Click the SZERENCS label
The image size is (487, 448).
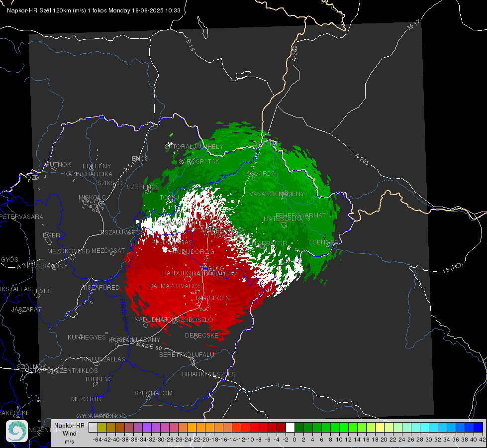coord(143,187)
